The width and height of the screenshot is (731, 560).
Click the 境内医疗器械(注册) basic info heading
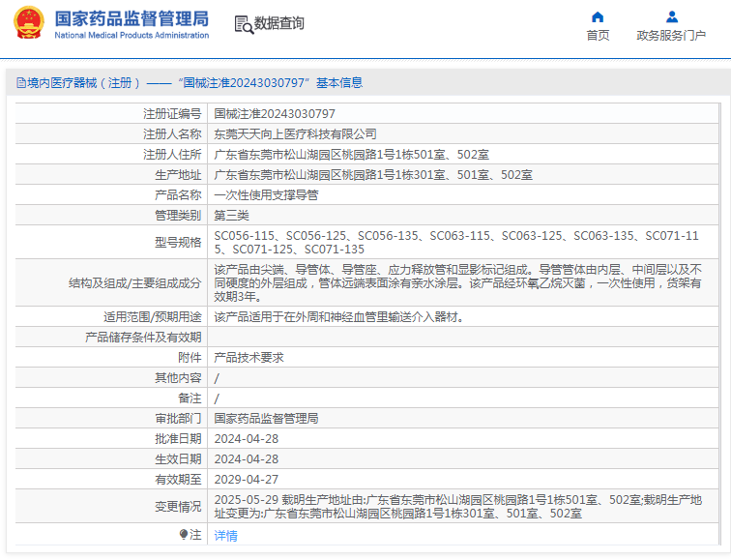point(194,83)
